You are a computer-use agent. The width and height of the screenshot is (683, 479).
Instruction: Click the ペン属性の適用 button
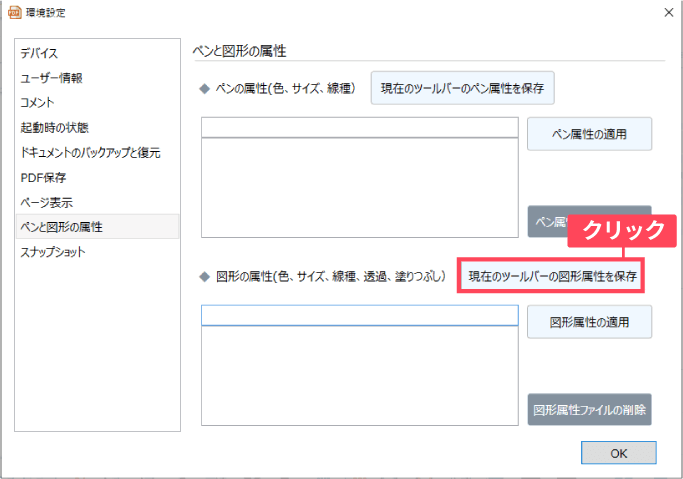click(589, 134)
